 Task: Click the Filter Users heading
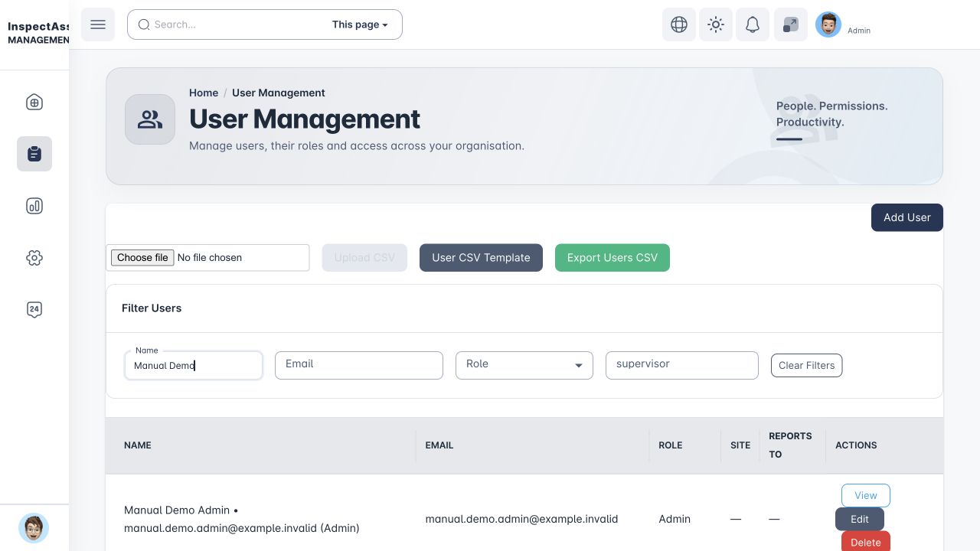[x=152, y=308]
